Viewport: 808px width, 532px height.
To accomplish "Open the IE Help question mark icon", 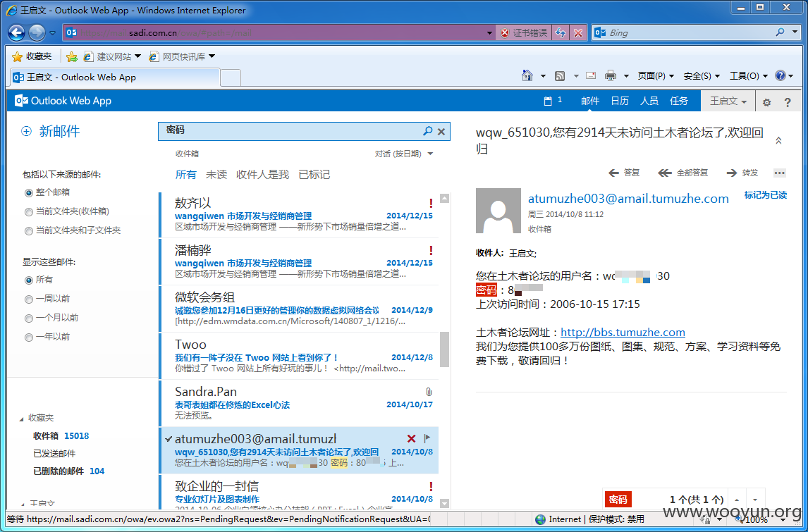I will click(x=781, y=75).
